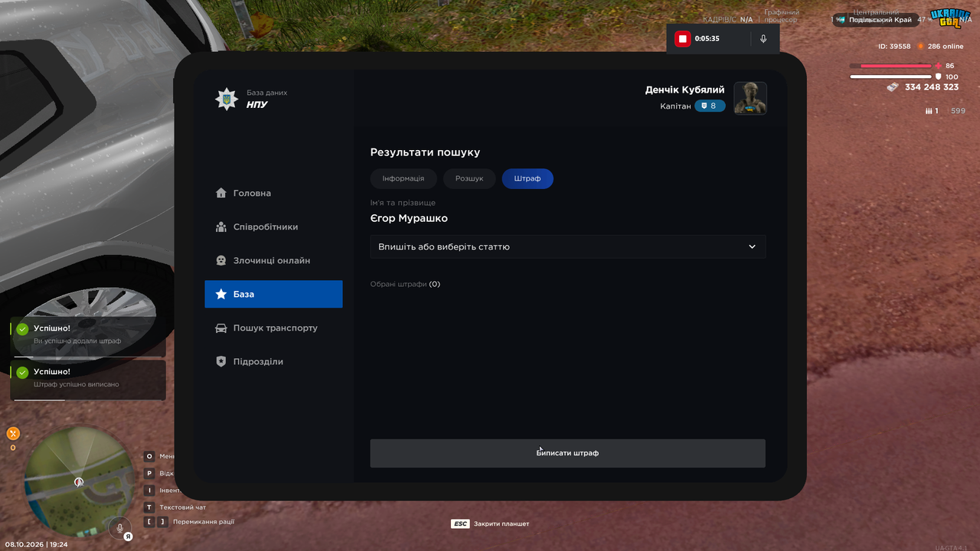Toggle the voice chat microphone near minimap
The image size is (980, 551).
(x=119, y=527)
